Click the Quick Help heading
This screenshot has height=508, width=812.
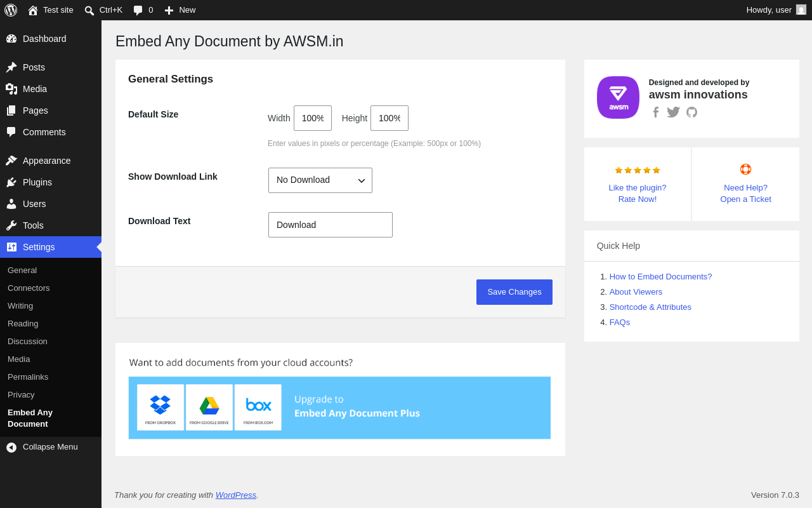619,246
